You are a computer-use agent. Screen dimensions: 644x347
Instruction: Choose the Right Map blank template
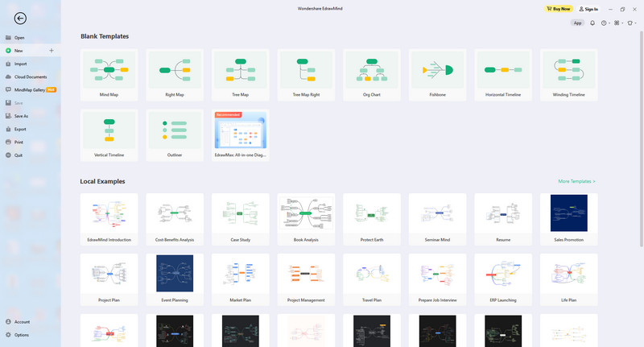coord(175,75)
